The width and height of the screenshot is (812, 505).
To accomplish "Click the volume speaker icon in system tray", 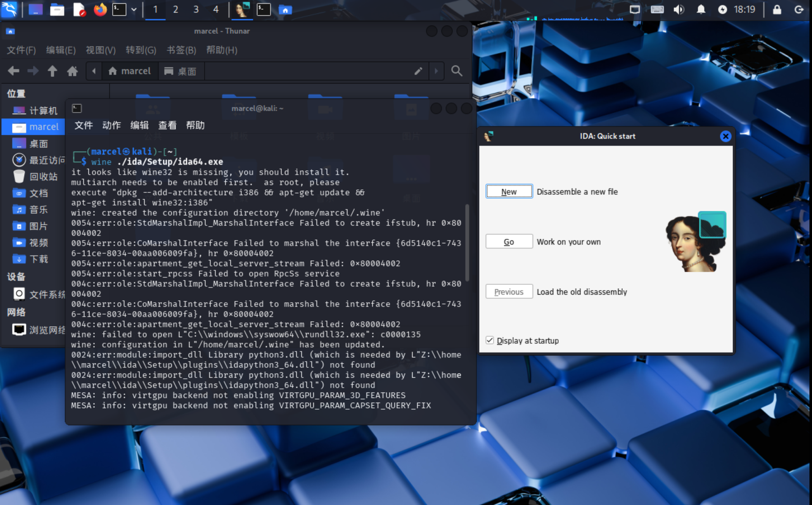I will (x=678, y=9).
